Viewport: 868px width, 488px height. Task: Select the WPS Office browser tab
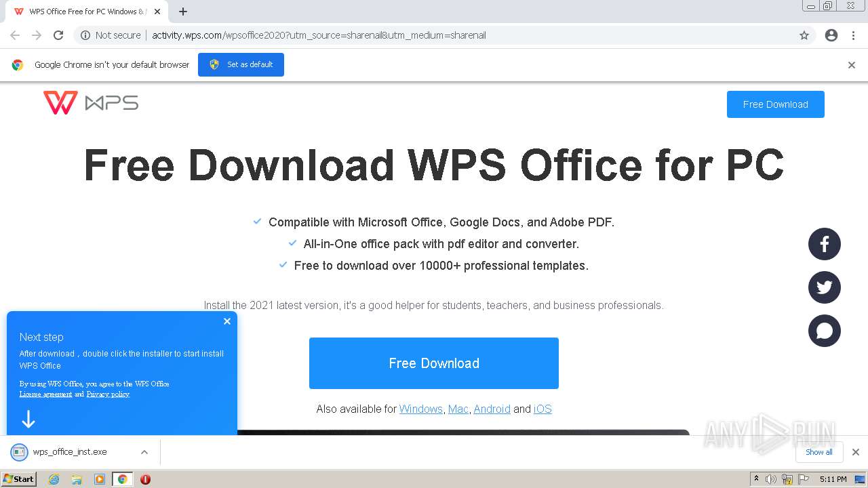tap(86, 12)
